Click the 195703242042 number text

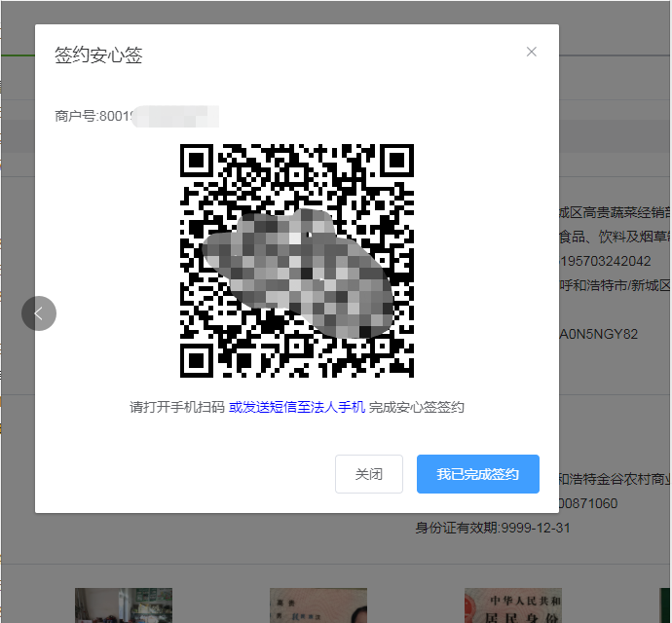point(605,261)
